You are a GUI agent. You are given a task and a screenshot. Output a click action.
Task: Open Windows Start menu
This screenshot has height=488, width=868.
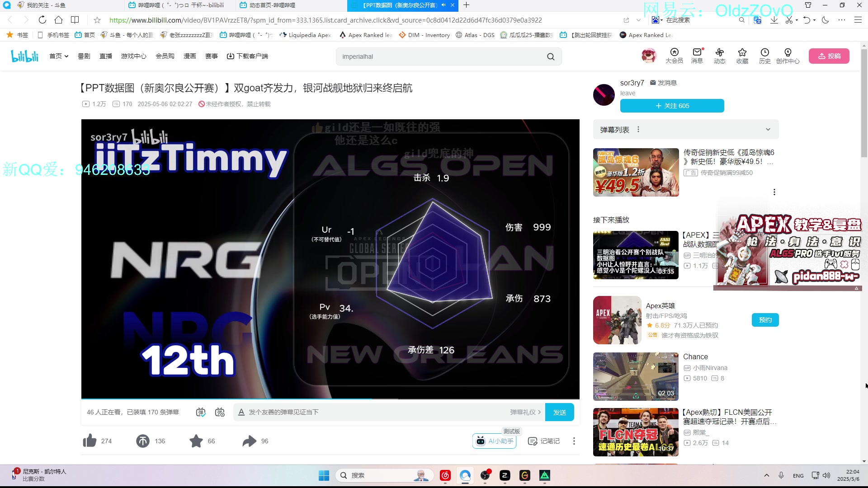pos(324,475)
